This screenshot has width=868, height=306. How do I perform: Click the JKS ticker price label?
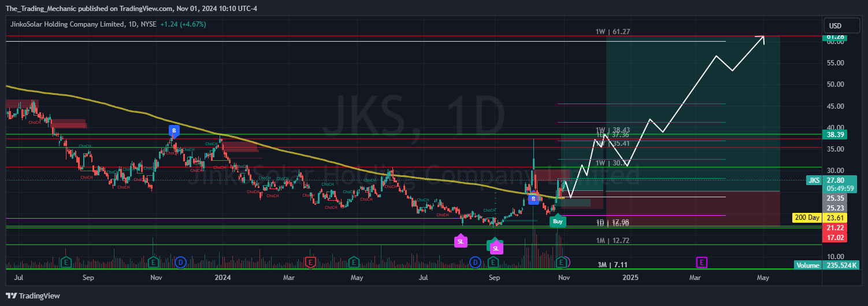pyautogui.click(x=814, y=180)
